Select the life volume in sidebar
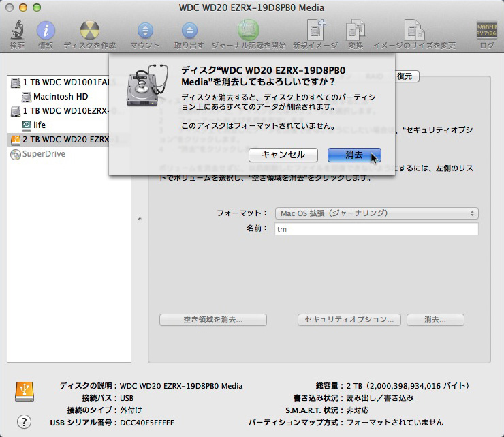Image resolution: width=504 pixels, height=437 pixels. pos(39,125)
